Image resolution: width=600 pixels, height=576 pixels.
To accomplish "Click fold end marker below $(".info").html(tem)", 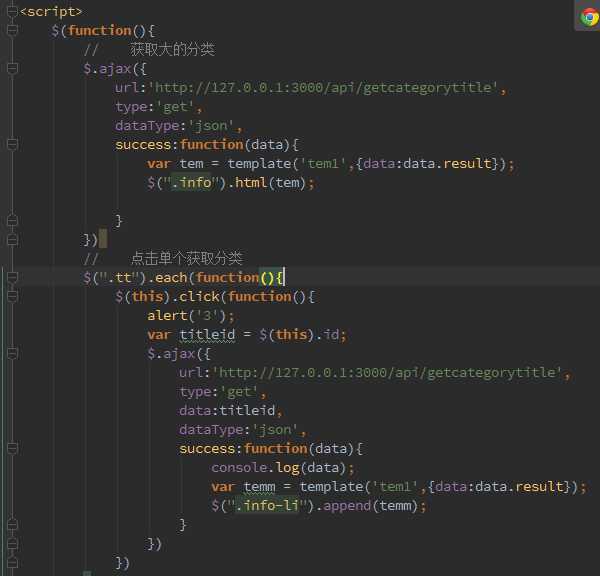I will tap(13, 220).
